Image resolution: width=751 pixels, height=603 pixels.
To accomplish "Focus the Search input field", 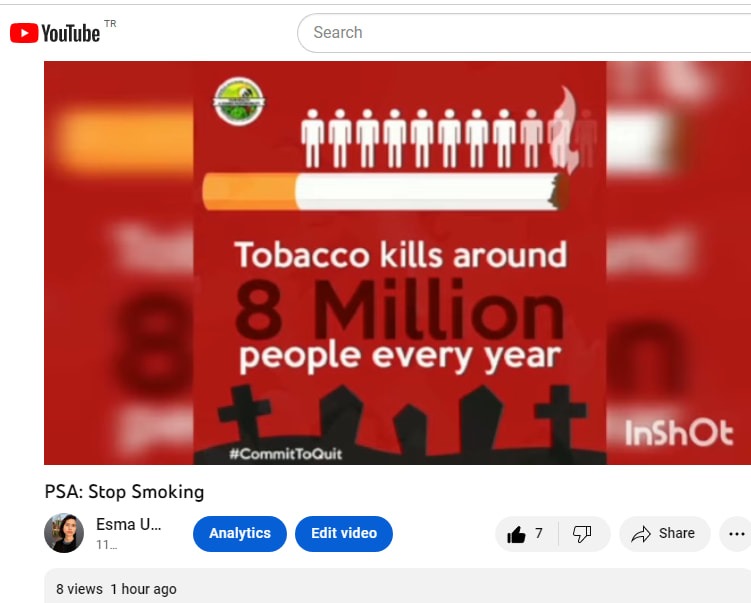I will click(x=524, y=33).
